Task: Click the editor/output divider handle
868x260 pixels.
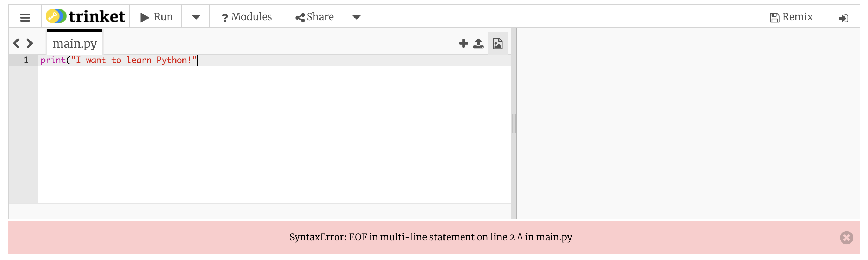Action: coord(514,123)
